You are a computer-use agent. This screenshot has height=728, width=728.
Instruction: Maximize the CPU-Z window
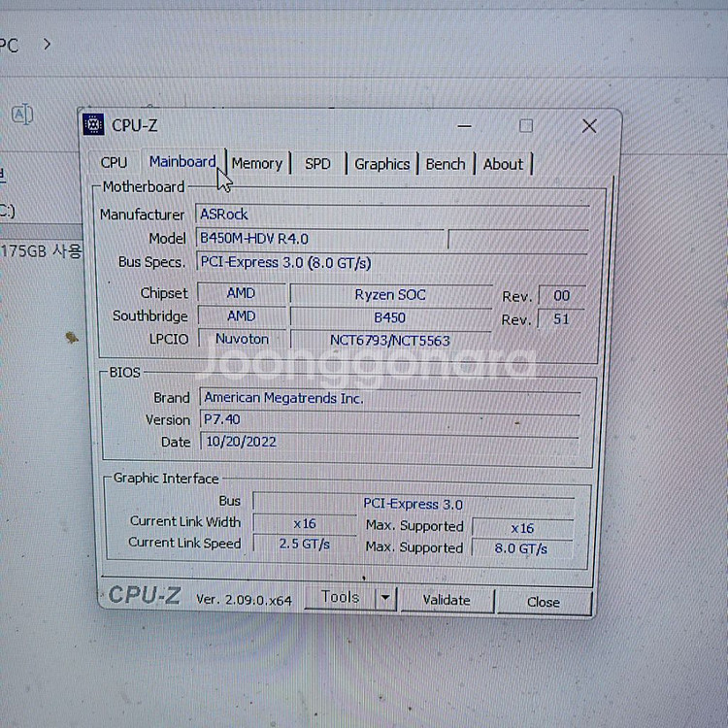click(525, 126)
